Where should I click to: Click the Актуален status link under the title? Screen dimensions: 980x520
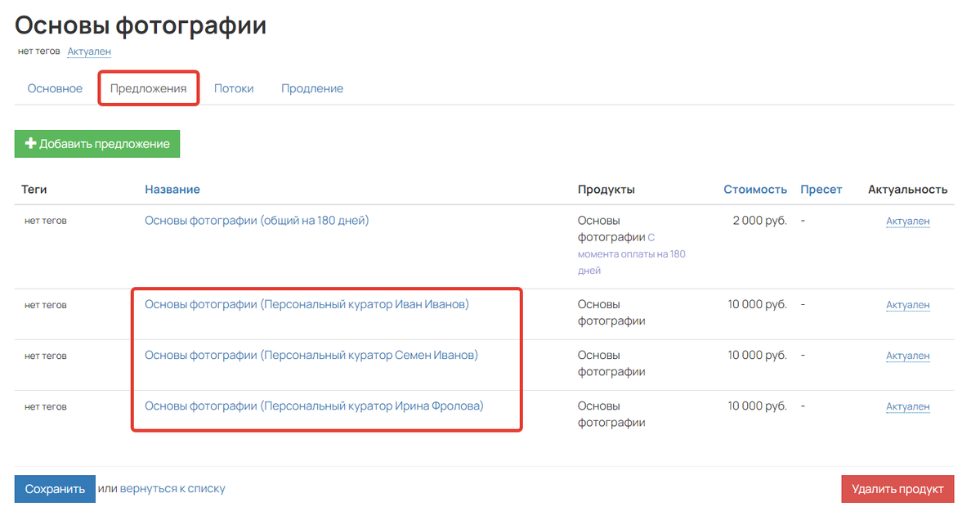point(89,52)
